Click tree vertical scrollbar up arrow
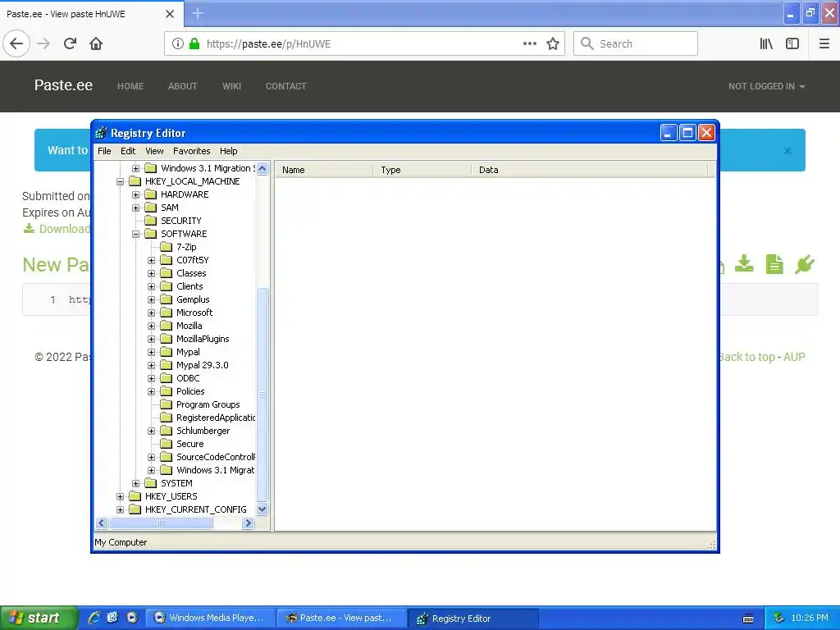The width and height of the screenshot is (840, 630). tap(262, 169)
